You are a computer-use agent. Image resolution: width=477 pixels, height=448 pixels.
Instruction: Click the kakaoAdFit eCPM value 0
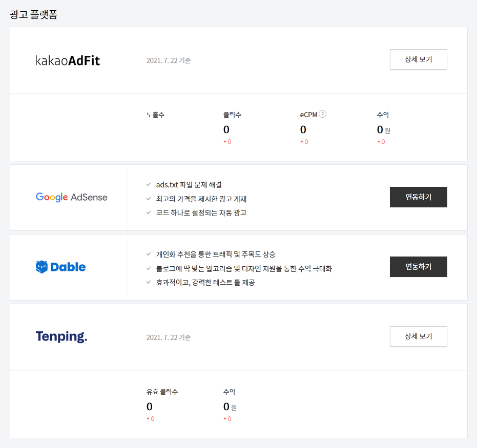(x=303, y=130)
